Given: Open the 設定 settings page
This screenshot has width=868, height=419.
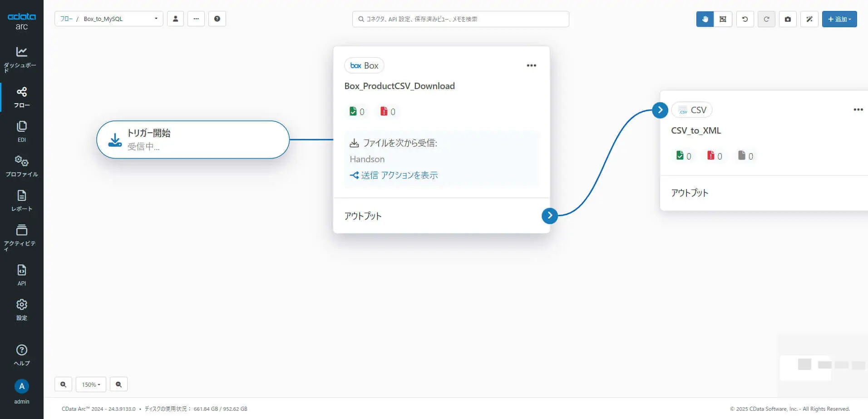Looking at the screenshot, I should [21, 310].
